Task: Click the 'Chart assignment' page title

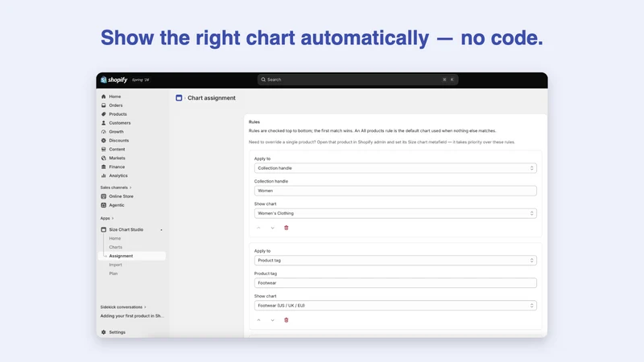Action: point(212,97)
